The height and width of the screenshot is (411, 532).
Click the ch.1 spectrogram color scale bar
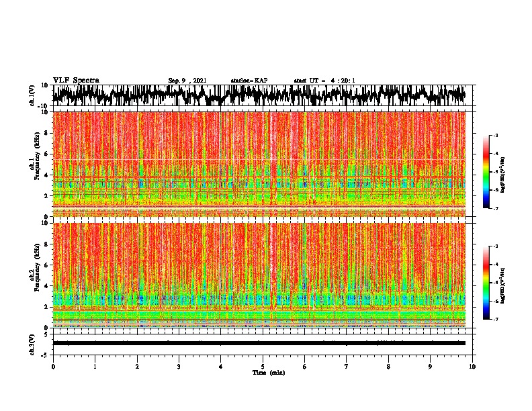pos(486,172)
